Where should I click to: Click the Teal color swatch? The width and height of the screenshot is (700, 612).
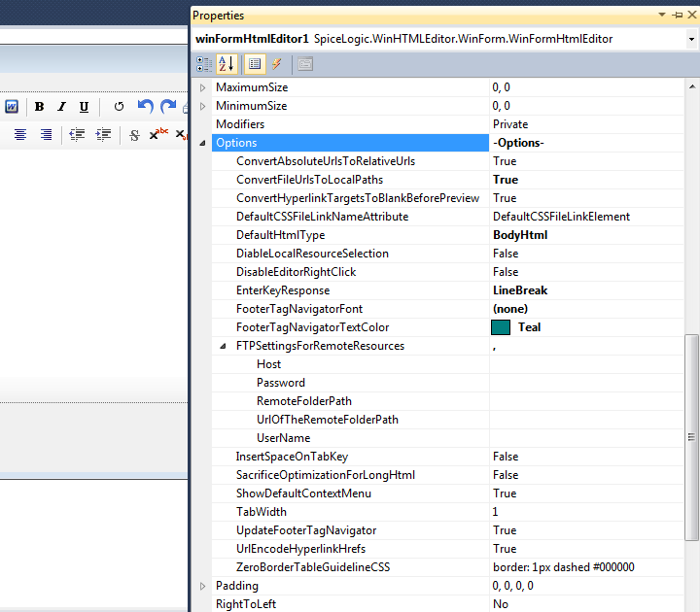[x=501, y=327]
